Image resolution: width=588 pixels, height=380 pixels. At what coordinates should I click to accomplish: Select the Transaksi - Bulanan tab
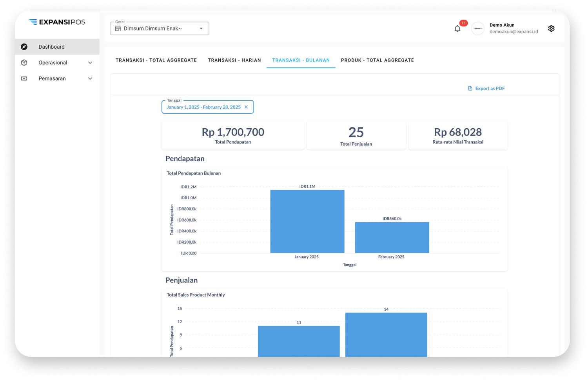(301, 60)
